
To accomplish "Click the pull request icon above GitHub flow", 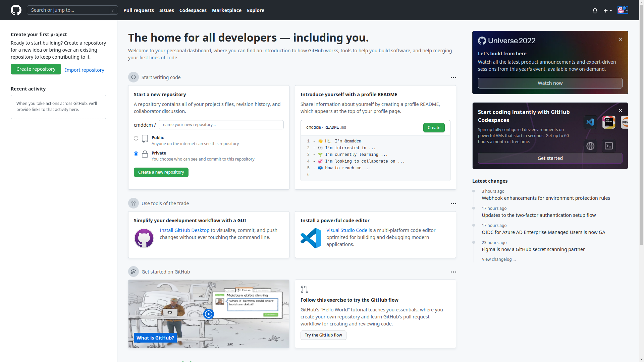I will pos(304,289).
